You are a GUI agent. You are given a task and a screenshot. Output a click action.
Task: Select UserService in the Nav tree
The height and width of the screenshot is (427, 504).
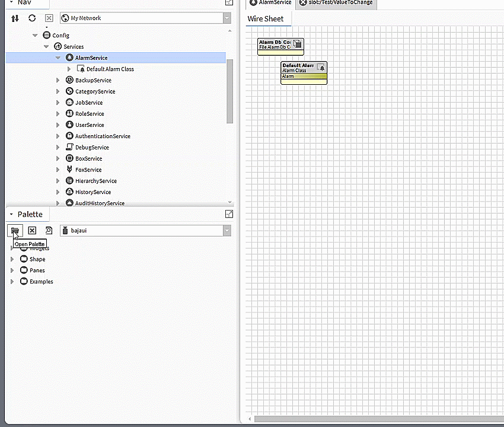point(90,125)
